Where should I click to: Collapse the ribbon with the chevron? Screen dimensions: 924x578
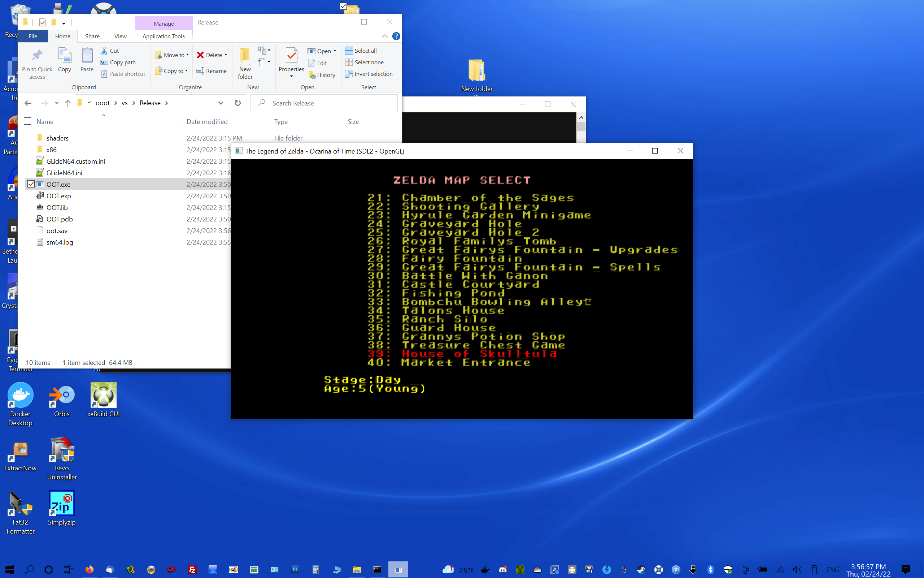(x=384, y=36)
